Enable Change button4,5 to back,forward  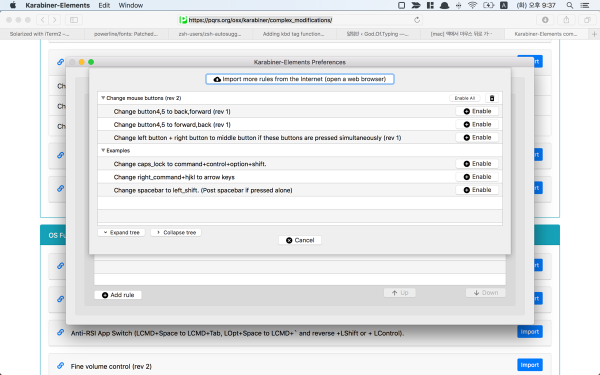point(477,111)
